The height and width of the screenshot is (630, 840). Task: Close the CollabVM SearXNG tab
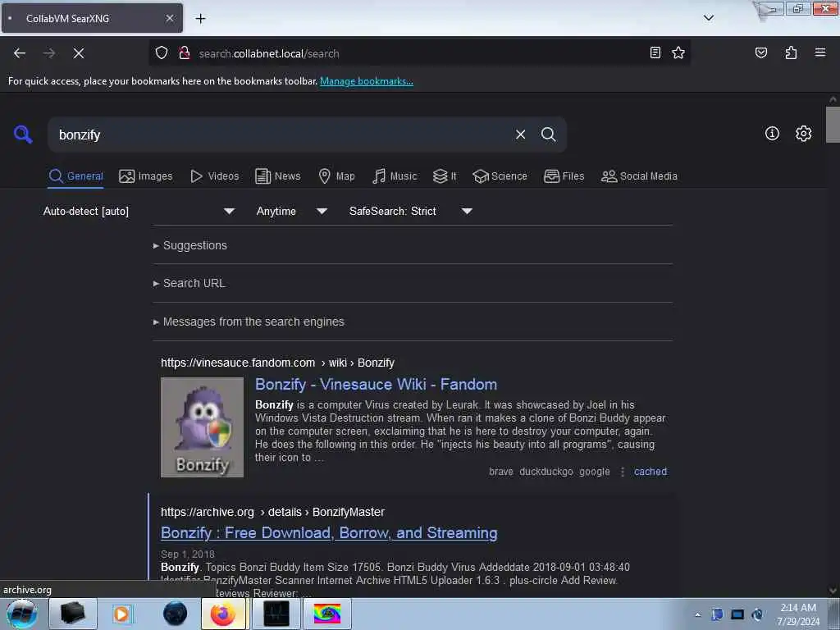pos(170,18)
